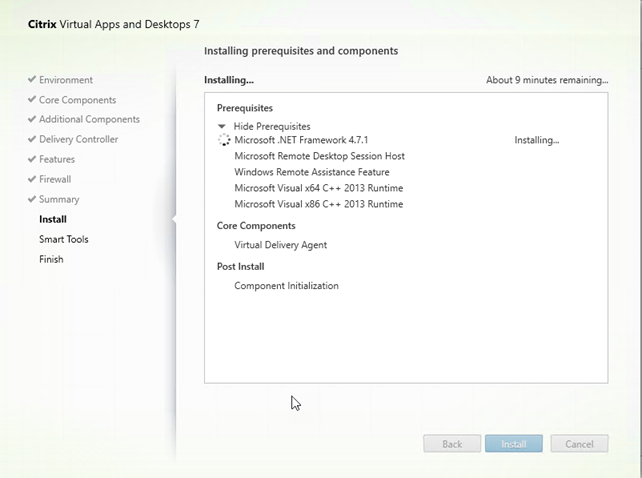Click the Citrix Virtual Apps and Desktops 7 title
The width and height of the screenshot is (642, 478).
113,24
